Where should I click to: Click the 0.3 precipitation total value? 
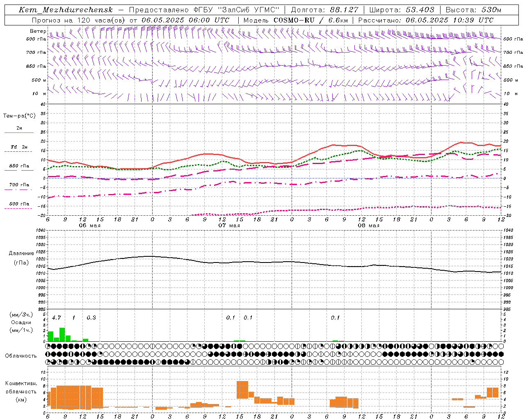(91, 318)
